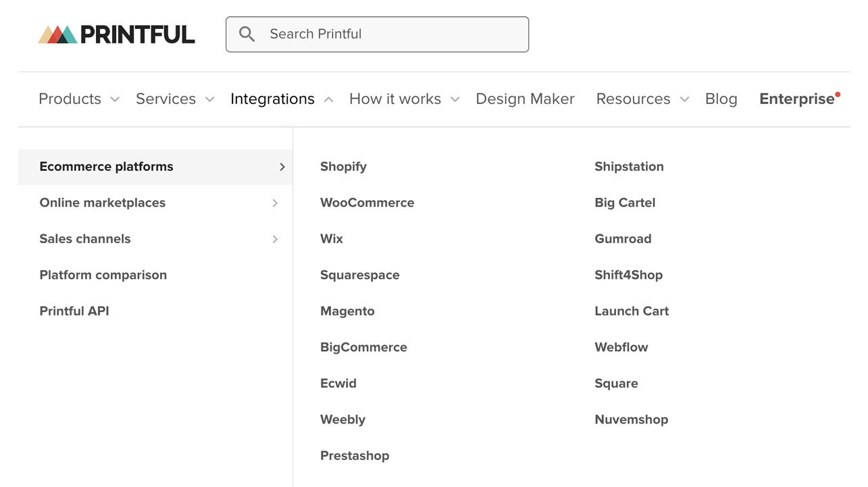Viewport: 868px width, 487px height.
Task: Click the Printful logo
Action: tap(116, 34)
